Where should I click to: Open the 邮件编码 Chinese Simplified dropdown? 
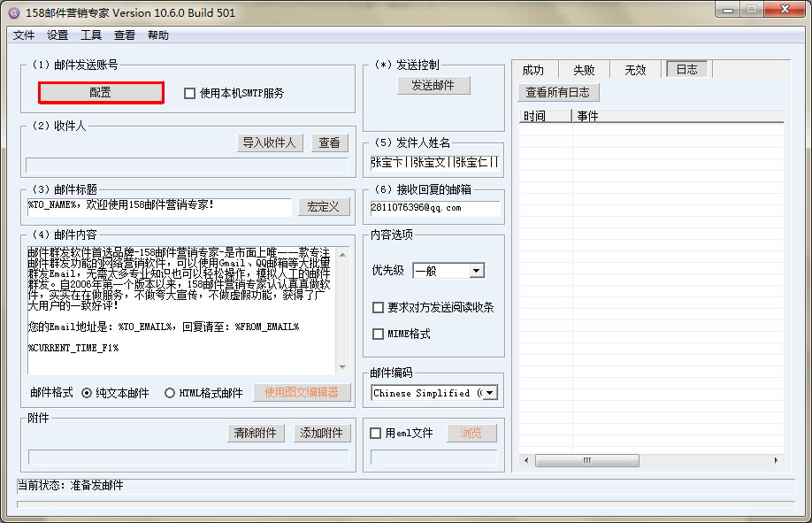click(x=489, y=393)
